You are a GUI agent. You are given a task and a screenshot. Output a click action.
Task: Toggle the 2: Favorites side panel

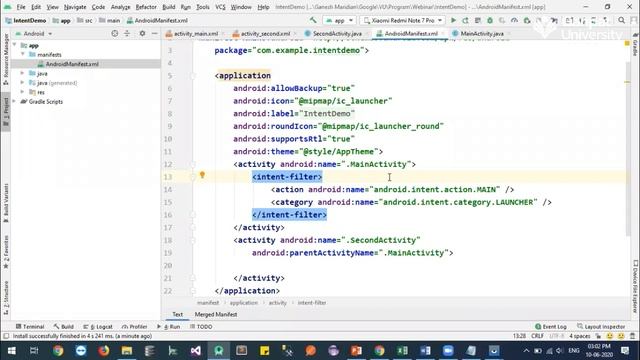pyautogui.click(x=6, y=252)
